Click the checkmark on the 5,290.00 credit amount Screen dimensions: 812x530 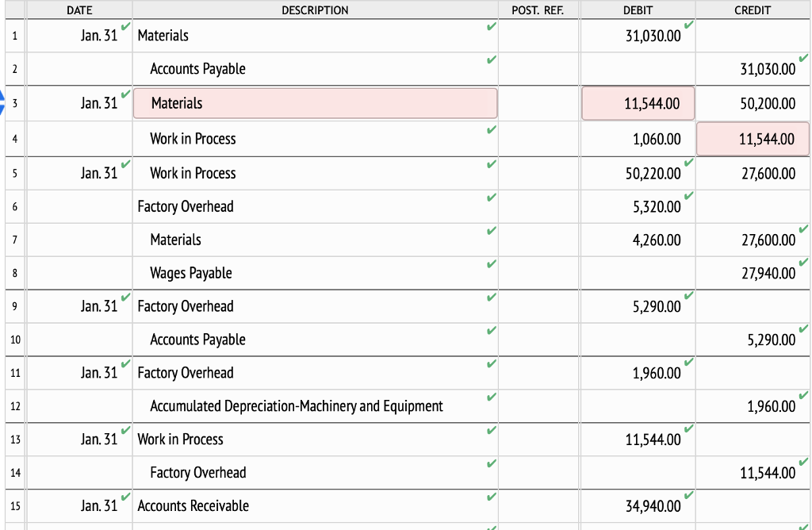point(803,330)
